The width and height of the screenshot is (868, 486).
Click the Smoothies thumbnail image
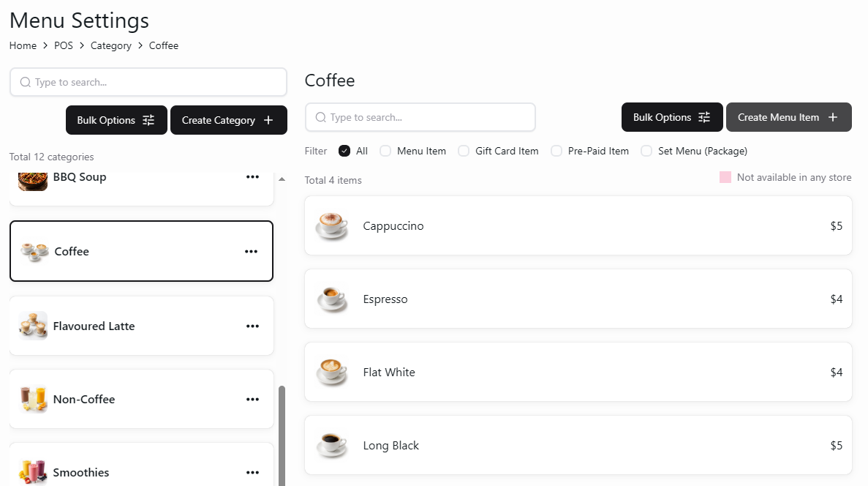point(33,472)
